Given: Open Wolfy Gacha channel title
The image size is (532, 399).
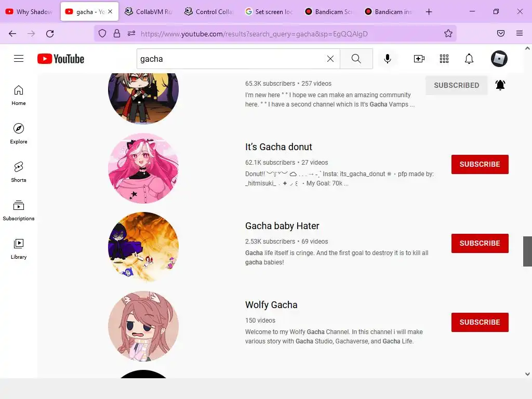Looking at the screenshot, I should tap(271, 305).
